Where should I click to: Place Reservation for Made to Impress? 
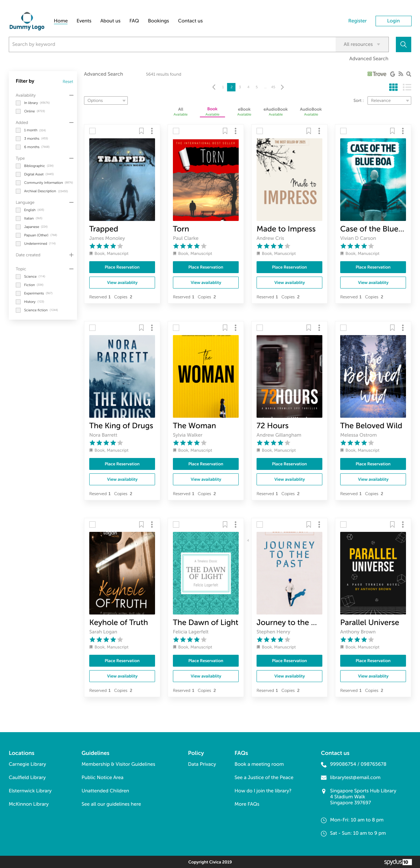pos(289,267)
